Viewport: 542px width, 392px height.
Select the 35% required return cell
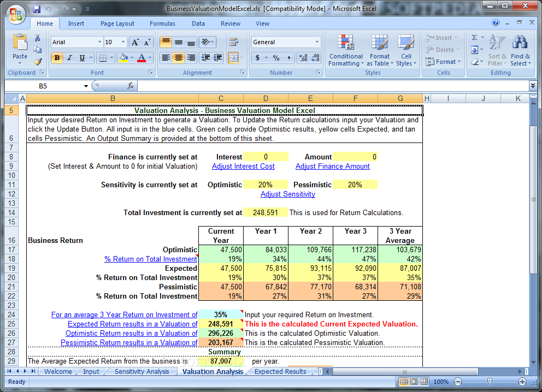pos(221,314)
